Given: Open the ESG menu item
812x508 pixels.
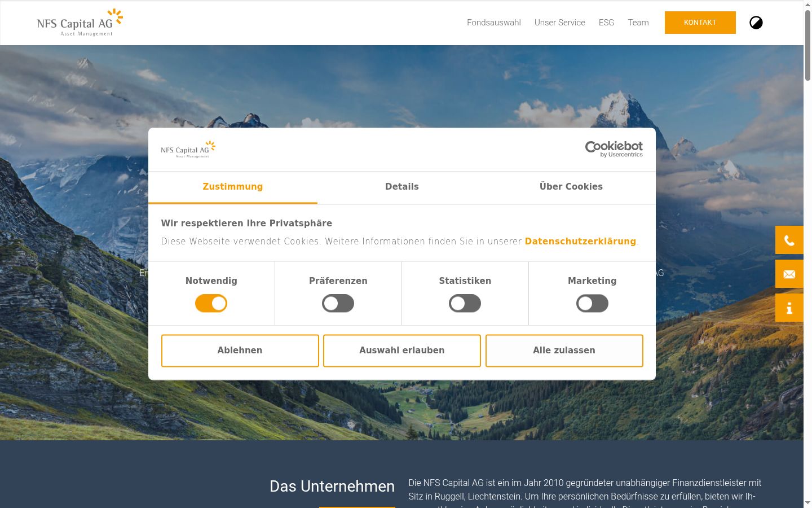Looking at the screenshot, I should (606, 23).
